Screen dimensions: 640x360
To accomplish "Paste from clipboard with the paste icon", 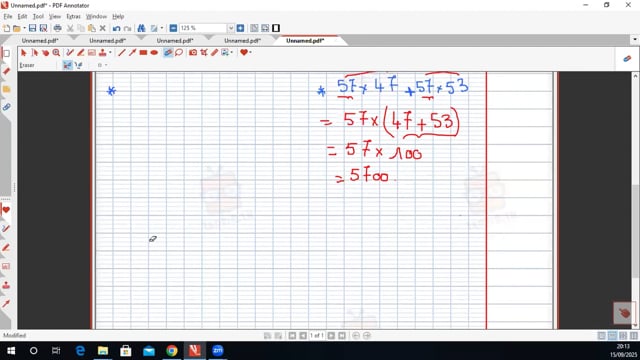I will pos(92,28).
